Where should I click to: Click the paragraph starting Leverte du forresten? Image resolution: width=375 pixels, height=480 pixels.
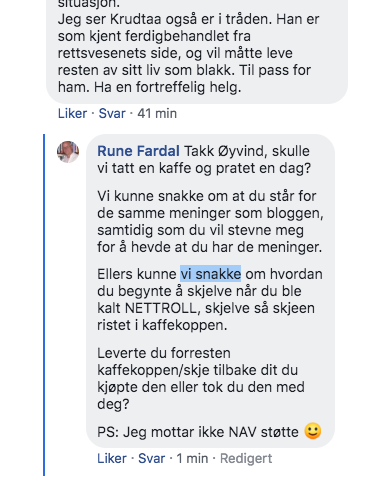201,378
